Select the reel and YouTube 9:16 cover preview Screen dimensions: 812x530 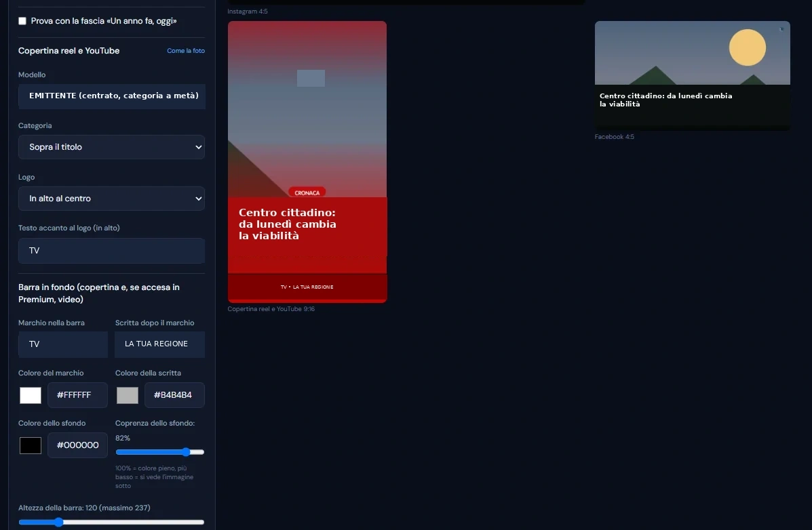[x=307, y=162]
